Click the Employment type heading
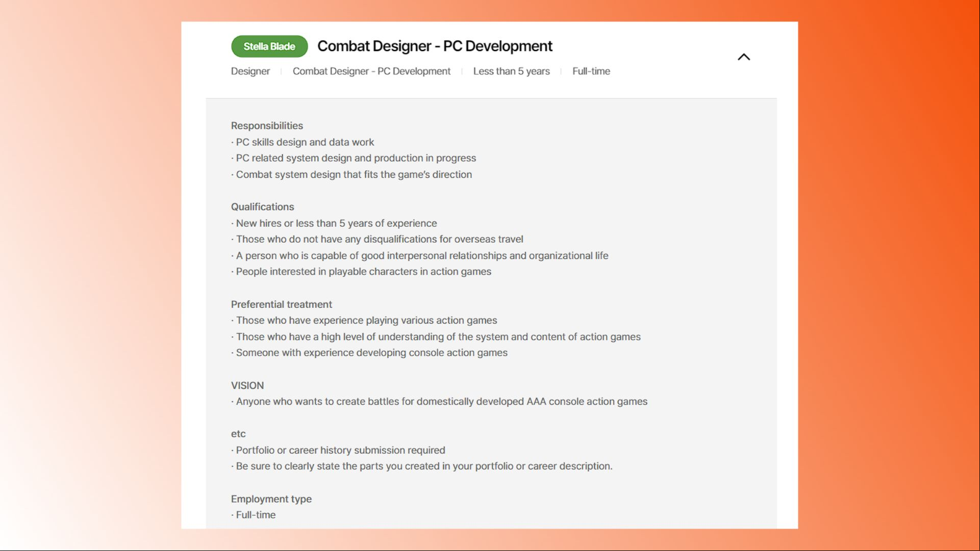The width and height of the screenshot is (980, 551). pyautogui.click(x=271, y=499)
